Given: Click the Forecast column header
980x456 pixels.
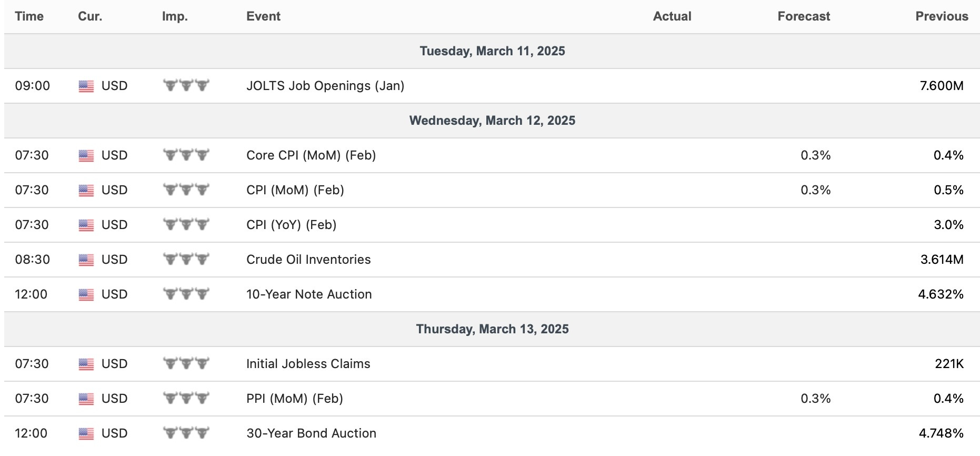Looking at the screenshot, I should point(804,16).
